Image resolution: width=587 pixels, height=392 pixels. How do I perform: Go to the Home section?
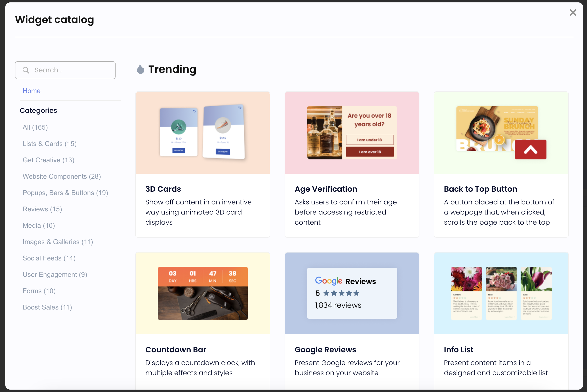click(x=31, y=91)
